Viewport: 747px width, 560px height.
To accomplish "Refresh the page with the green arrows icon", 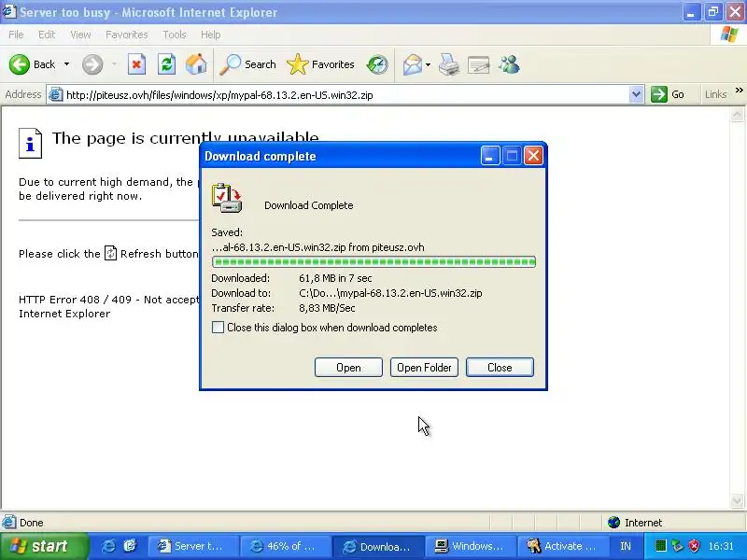I will [x=166, y=64].
